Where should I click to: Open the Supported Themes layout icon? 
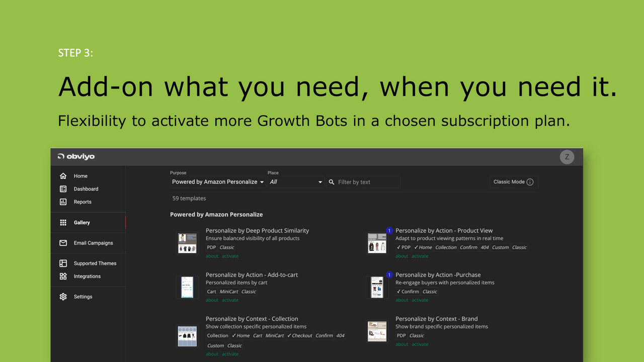coord(63,263)
